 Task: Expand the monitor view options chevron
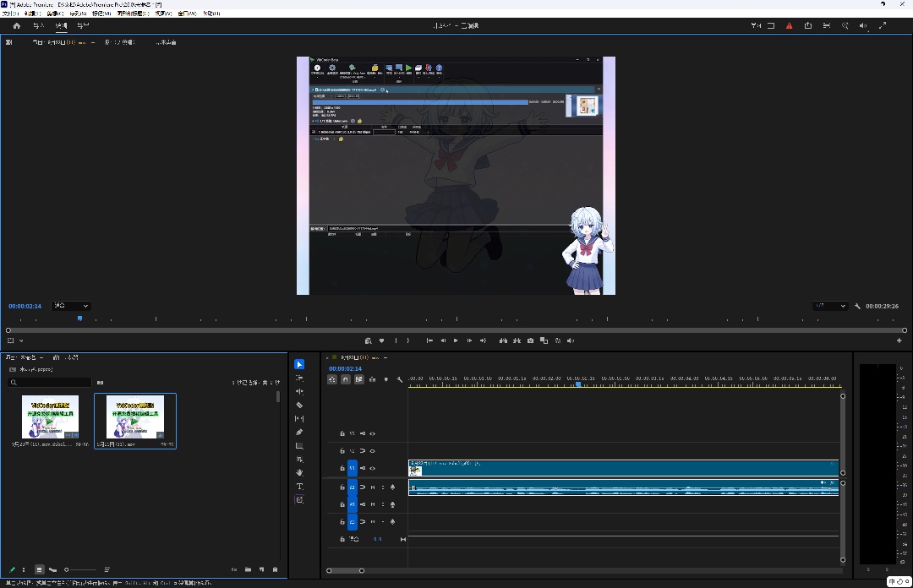click(21, 340)
